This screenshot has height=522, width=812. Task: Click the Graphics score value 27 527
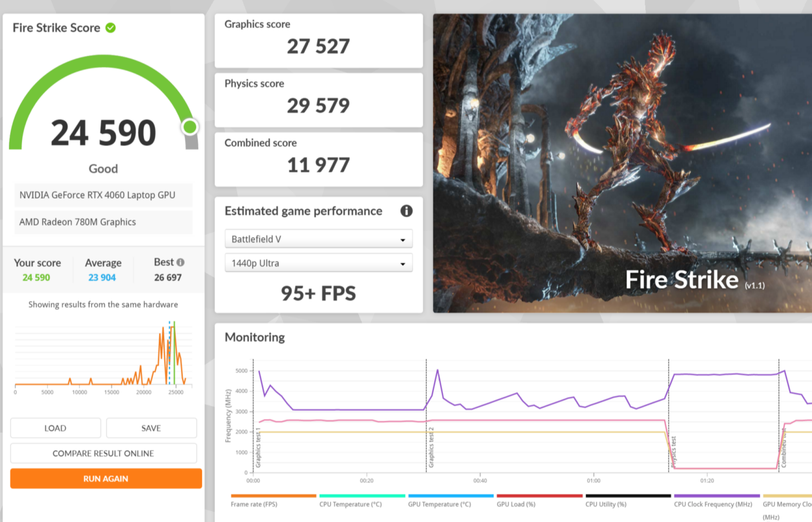coord(319,46)
